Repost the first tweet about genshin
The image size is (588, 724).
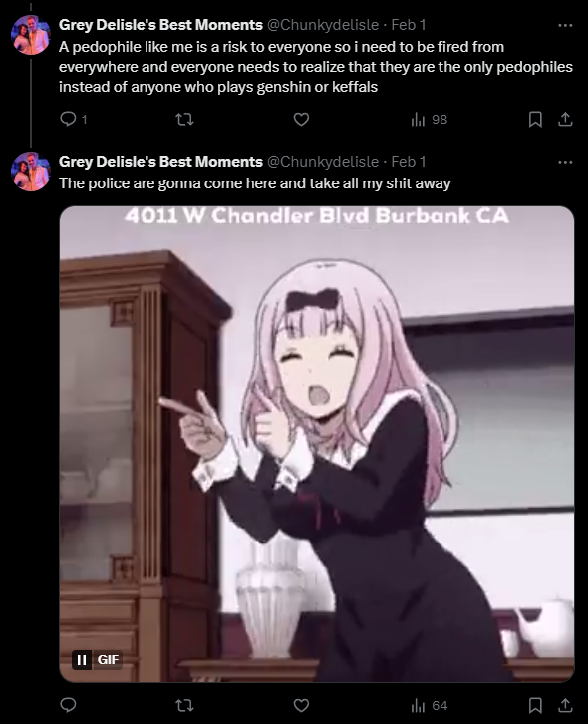tap(184, 120)
